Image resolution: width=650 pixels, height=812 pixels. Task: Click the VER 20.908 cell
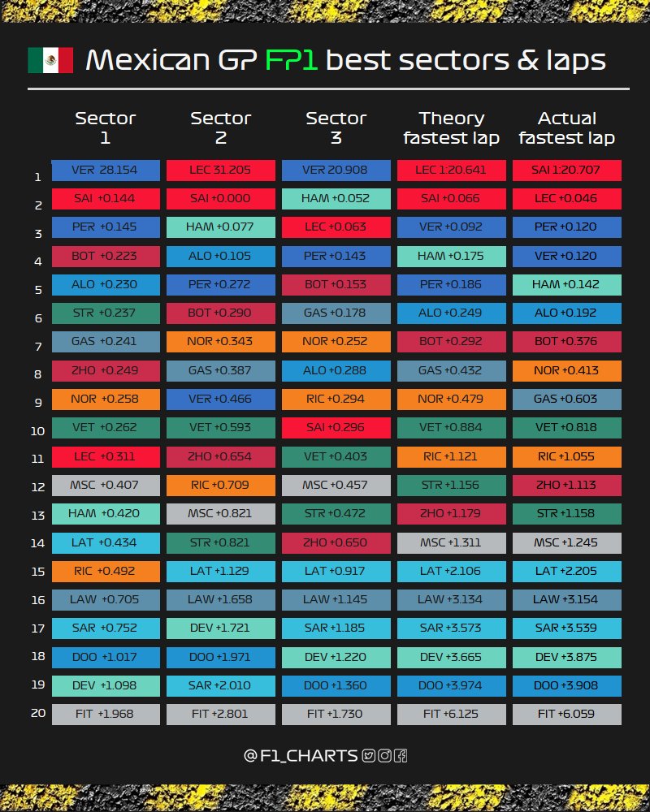pos(336,171)
